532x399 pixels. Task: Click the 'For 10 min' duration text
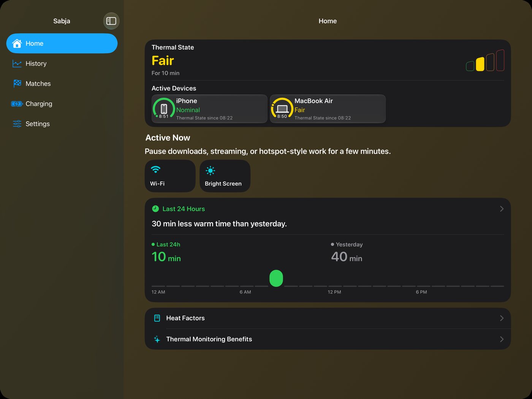pos(165,73)
